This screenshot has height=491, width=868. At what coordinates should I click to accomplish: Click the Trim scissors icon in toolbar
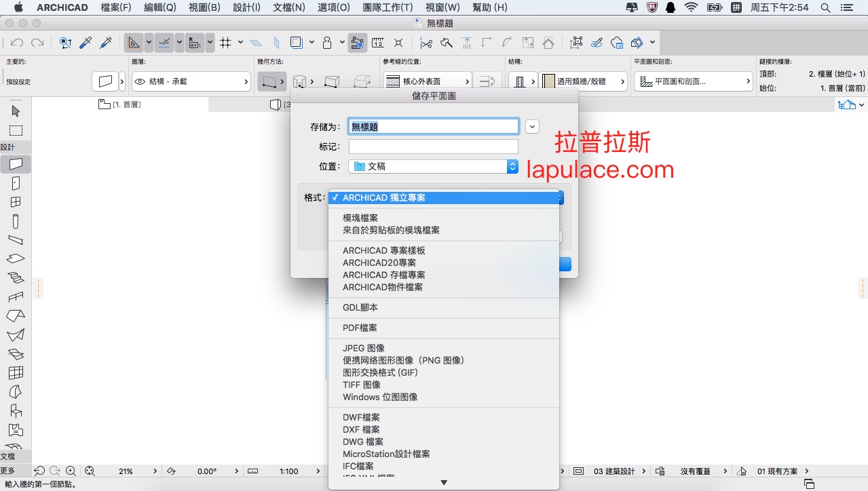pos(426,43)
